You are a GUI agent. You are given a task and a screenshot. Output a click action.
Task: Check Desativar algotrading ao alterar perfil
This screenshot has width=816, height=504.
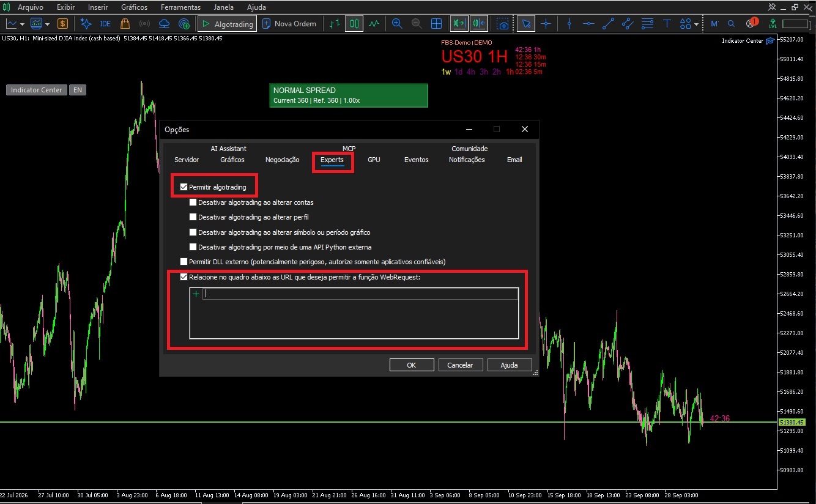(x=193, y=217)
